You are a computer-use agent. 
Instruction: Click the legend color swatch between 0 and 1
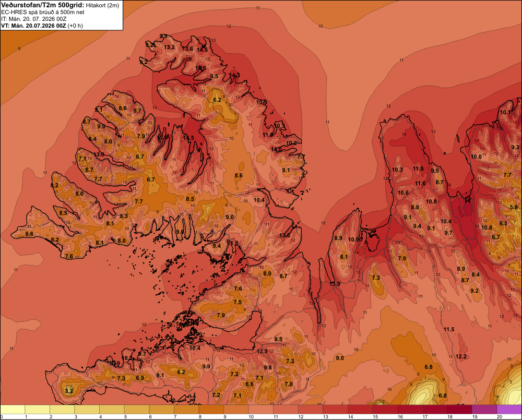[13, 410]
